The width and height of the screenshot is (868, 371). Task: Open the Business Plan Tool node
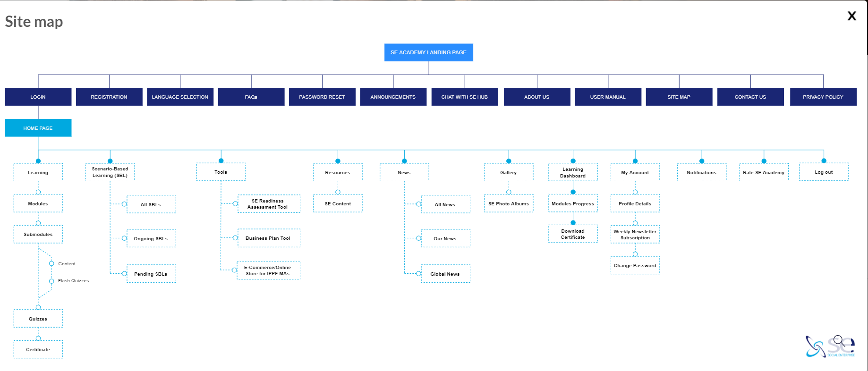(x=268, y=238)
